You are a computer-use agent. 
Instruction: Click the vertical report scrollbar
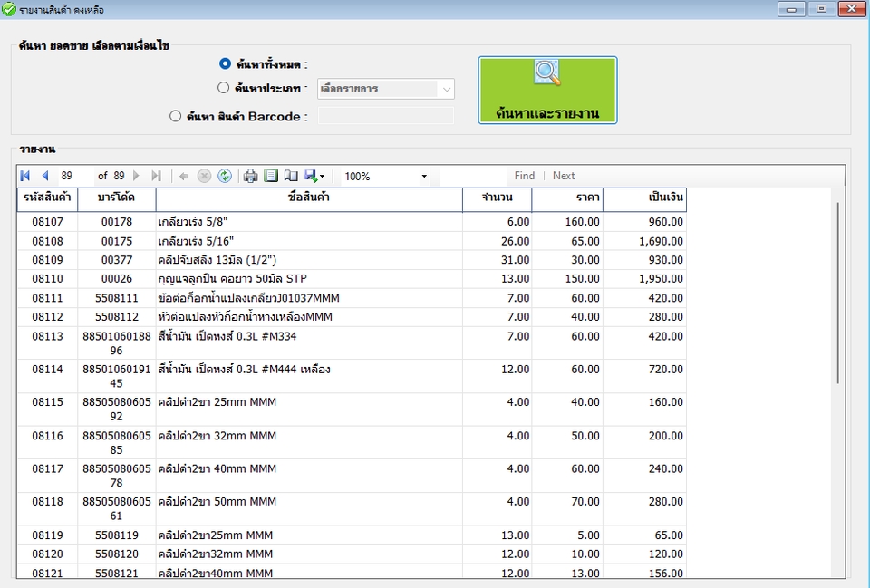coord(838,290)
